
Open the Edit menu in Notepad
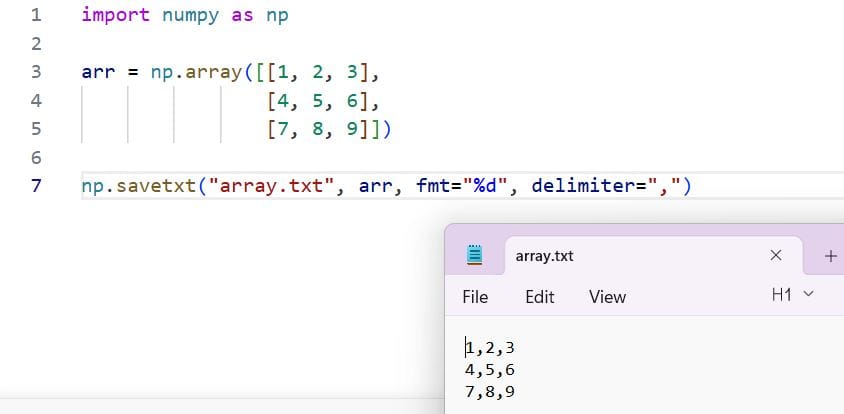point(540,297)
